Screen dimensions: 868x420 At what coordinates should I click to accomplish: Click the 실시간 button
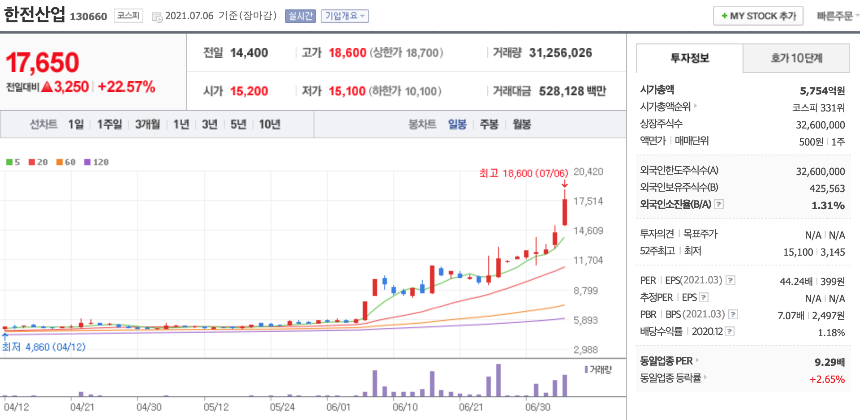click(x=300, y=16)
